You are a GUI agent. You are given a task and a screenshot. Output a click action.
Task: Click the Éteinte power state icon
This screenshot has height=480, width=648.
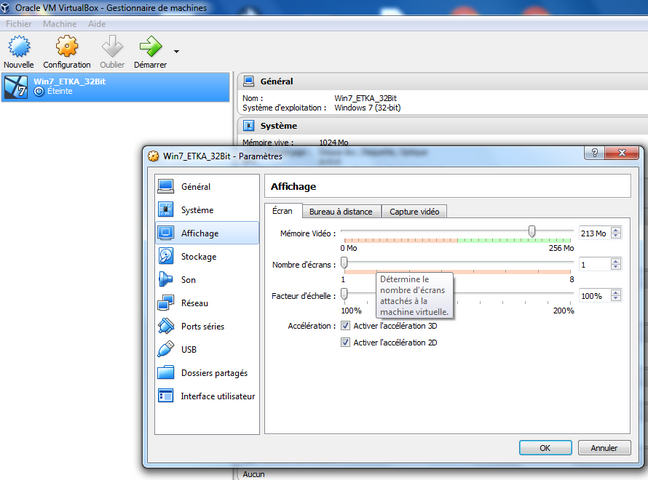[39, 91]
